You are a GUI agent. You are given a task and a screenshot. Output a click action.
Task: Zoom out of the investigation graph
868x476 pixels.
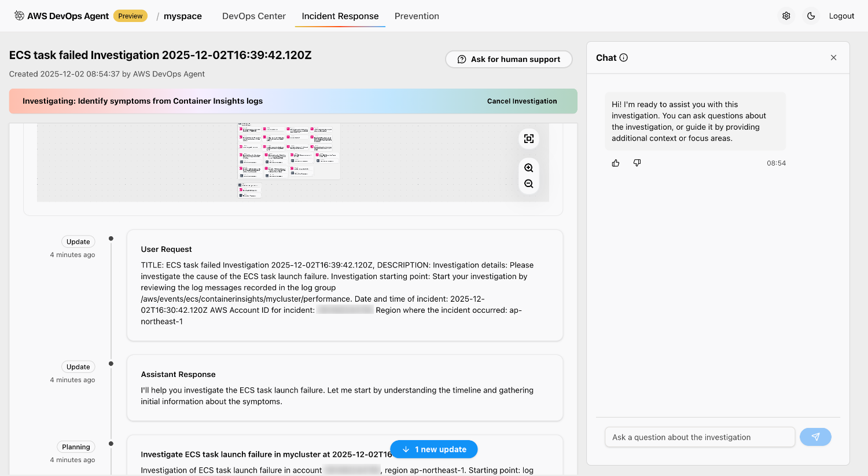tap(529, 184)
